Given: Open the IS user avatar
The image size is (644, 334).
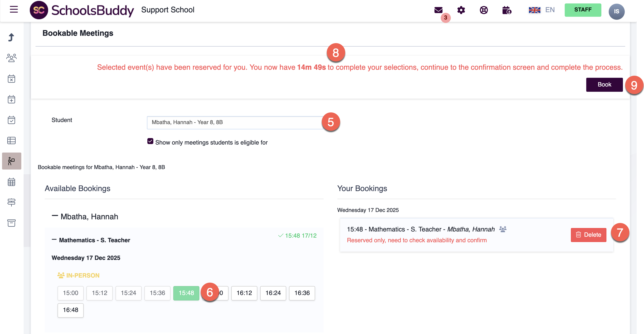Looking at the screenshot, I should [616, 11].
